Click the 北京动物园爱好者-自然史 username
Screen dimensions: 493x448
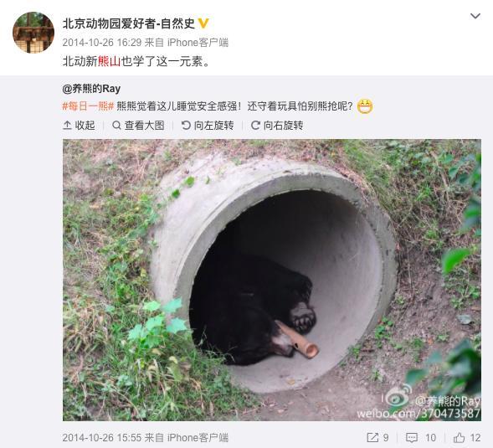(x=129, y=23)
